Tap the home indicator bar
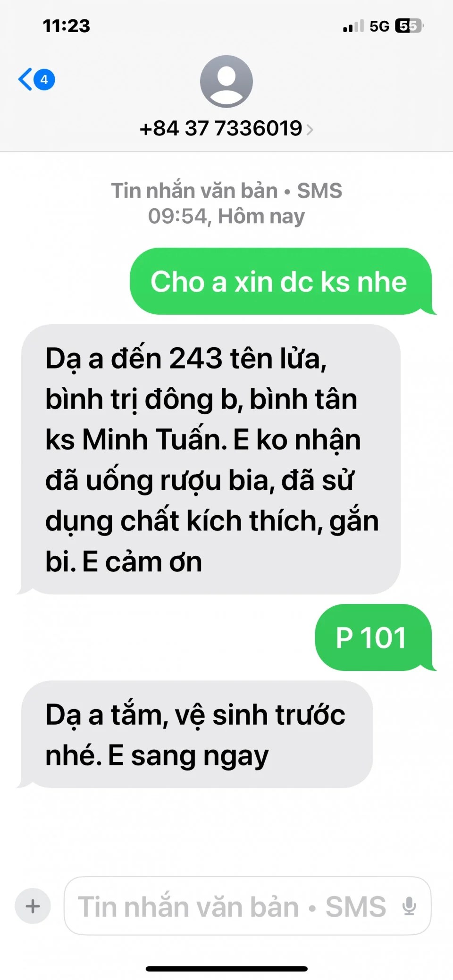 pyautogui.click(x=226, y=969)
